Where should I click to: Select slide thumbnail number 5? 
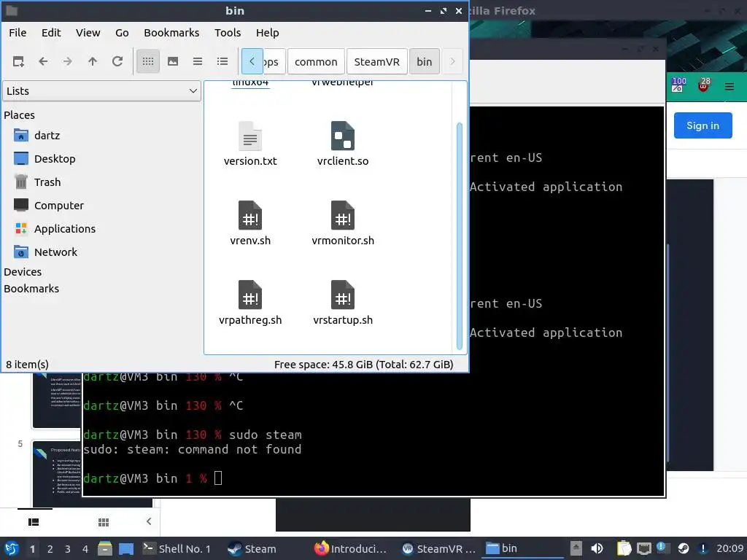click(x=57, y=474)
